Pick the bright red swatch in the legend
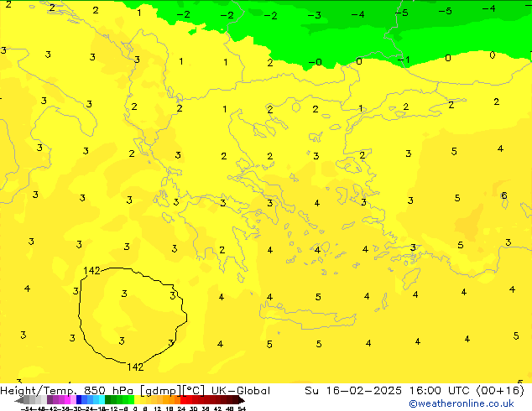This screenshot has width=532, height=411. tap(182, 399)
